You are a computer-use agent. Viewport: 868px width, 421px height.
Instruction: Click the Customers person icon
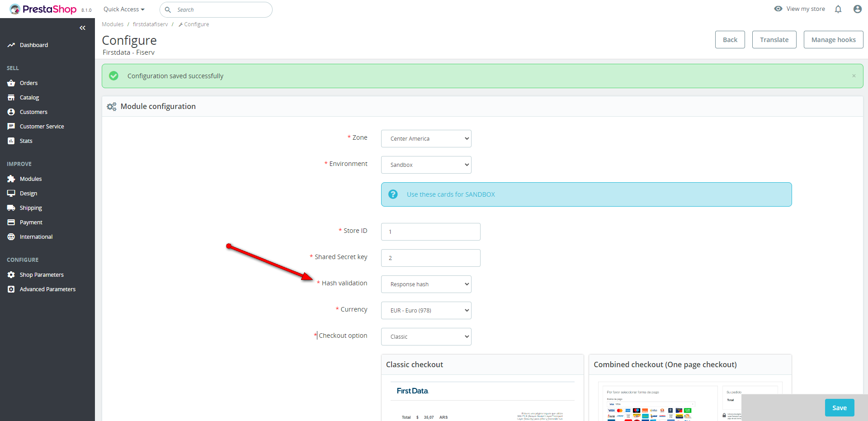[11, 112]
